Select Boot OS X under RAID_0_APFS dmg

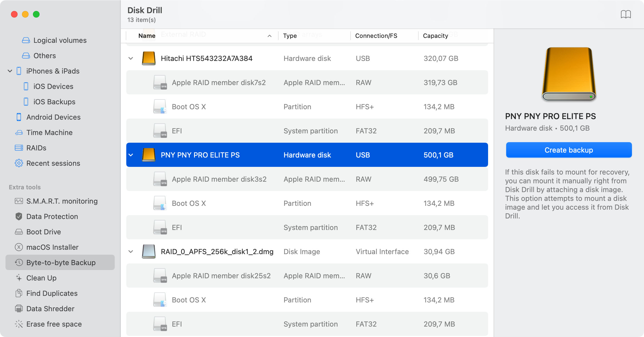[307, 300]
